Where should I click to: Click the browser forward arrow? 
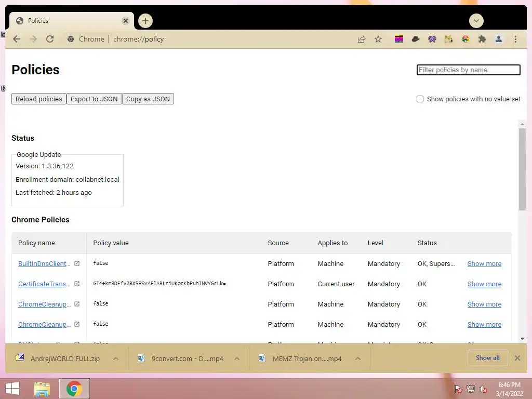click(x=33, y=39)
